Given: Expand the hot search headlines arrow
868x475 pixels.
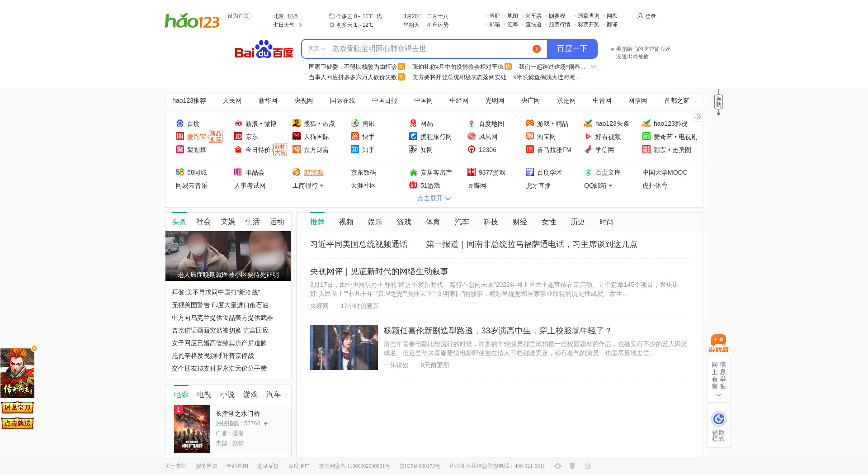Looking at the screenshot, I should (x=593, y=66).
